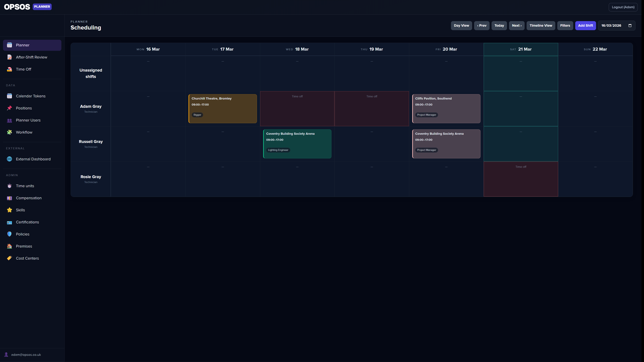Switch to Timeline View

(541, 25)
